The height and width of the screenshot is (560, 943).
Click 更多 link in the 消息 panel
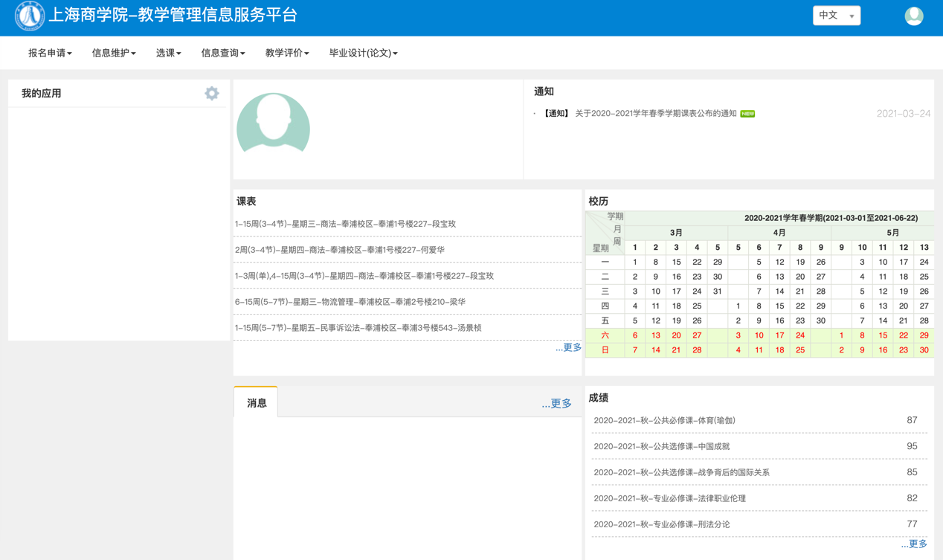tap(556, 403)
